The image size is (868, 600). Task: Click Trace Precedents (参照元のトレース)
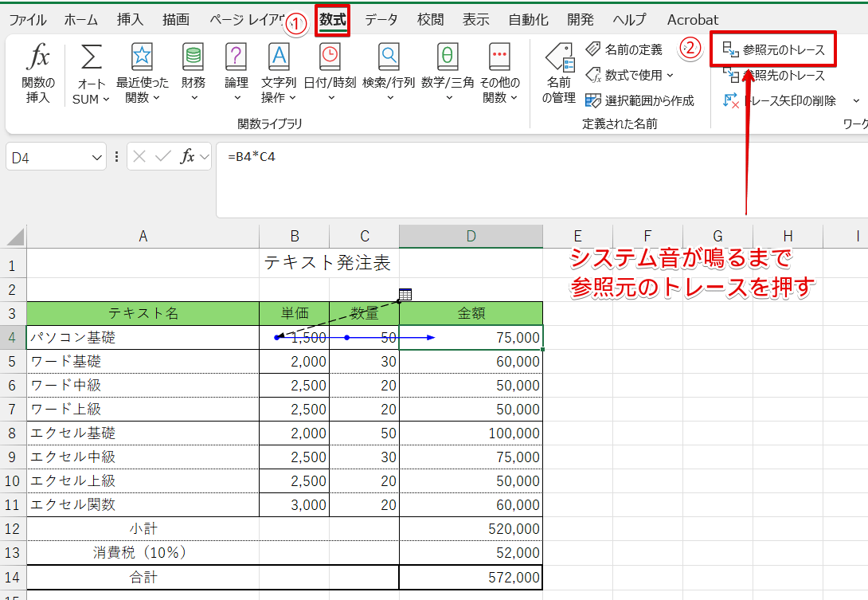point(773,50)
